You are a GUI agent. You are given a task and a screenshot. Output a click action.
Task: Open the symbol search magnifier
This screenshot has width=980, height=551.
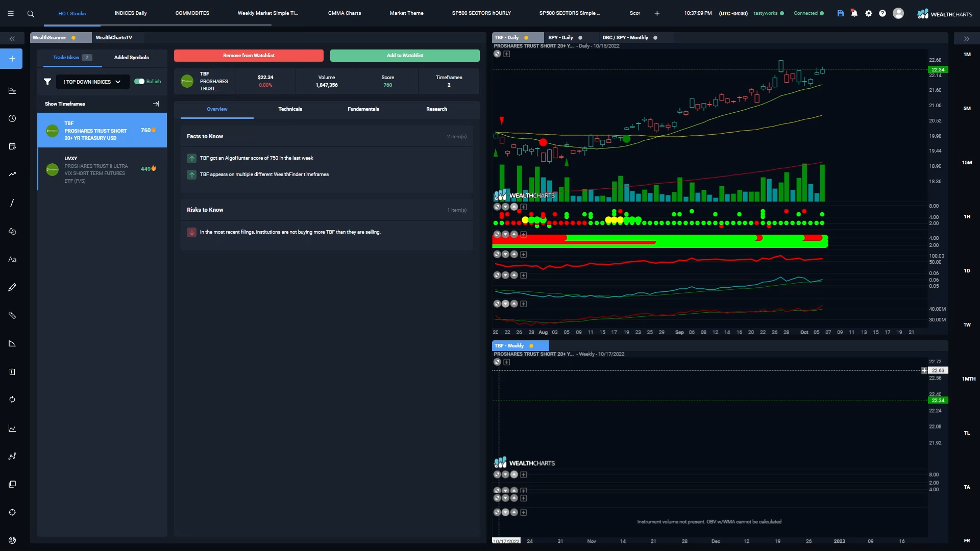(x=31, y=14)
